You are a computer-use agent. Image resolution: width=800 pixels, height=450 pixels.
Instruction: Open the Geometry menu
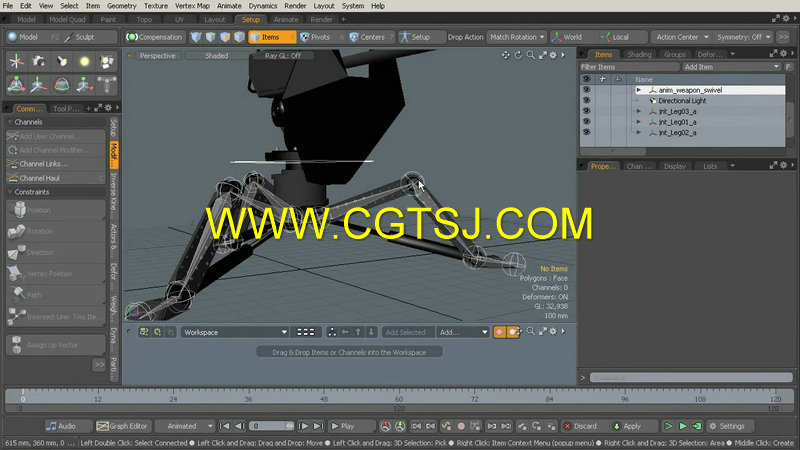pos(121,6)
